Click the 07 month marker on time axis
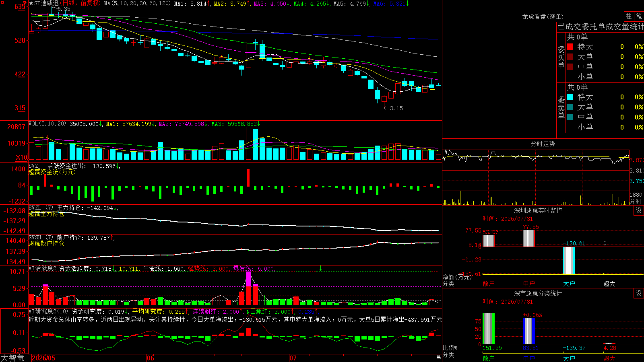The image size is (644, 362). click(293, 358)
